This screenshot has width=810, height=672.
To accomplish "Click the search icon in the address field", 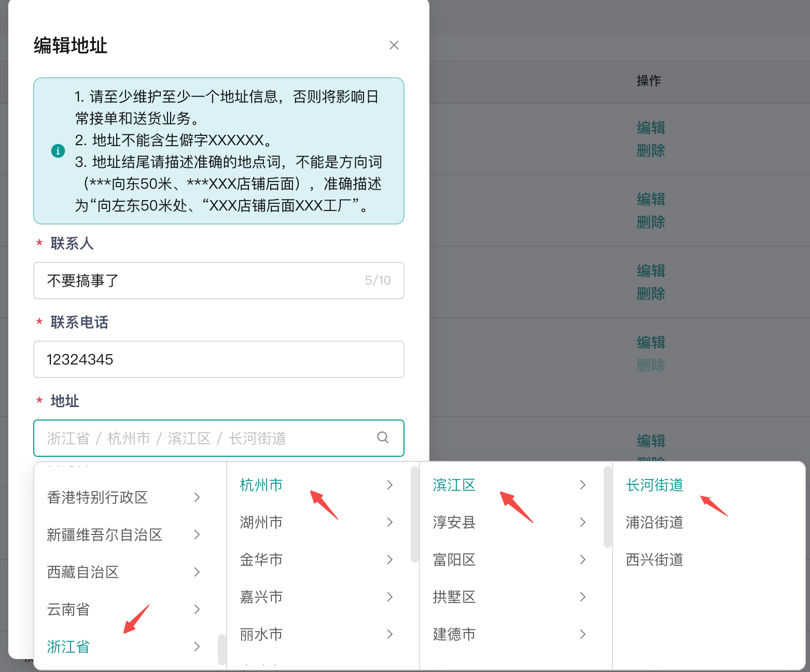I will (x=383, y=438).
